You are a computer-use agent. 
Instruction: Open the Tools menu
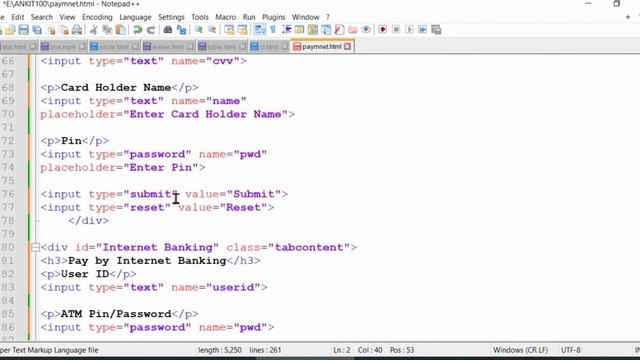200,17
